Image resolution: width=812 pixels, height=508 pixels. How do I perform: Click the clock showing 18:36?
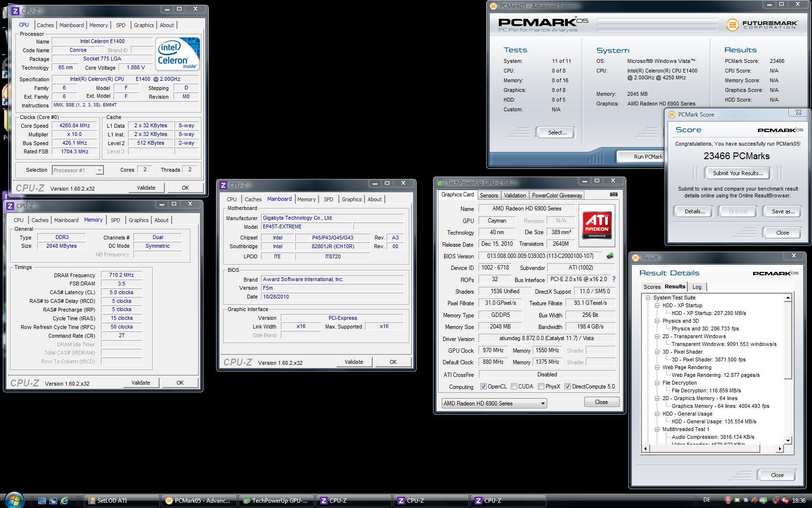coord(799,501)
